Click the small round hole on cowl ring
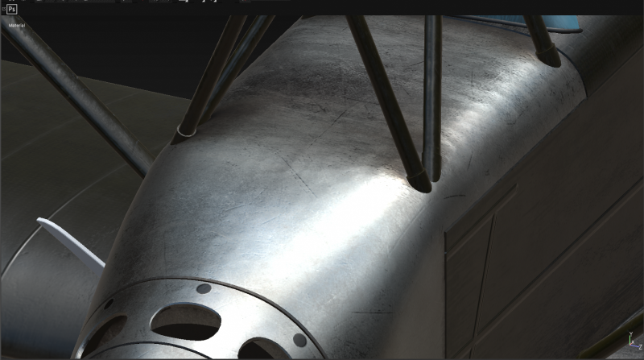644x360 pixels. click(x=204, y=288)
